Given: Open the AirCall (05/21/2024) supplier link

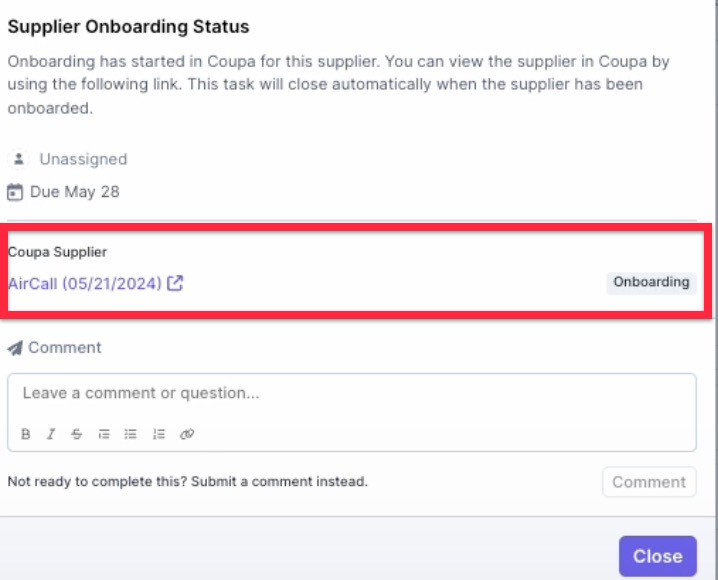Looking at the screenshot, I should [x=85, y=283].
